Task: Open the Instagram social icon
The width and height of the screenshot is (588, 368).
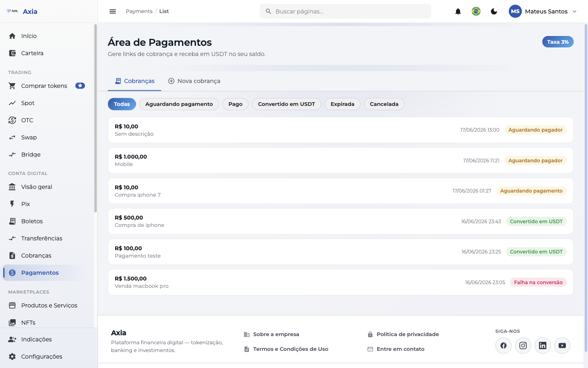Action: tap(523, 346)
